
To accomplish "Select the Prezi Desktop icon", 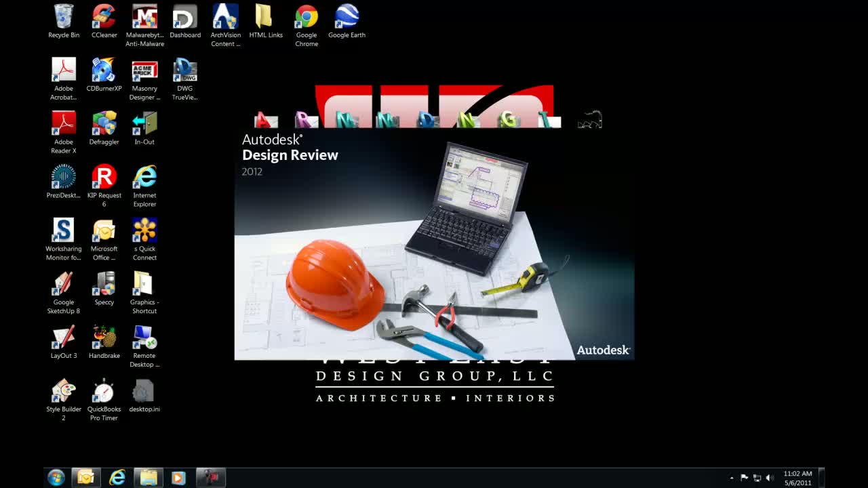I will click(x=64, y=182).
